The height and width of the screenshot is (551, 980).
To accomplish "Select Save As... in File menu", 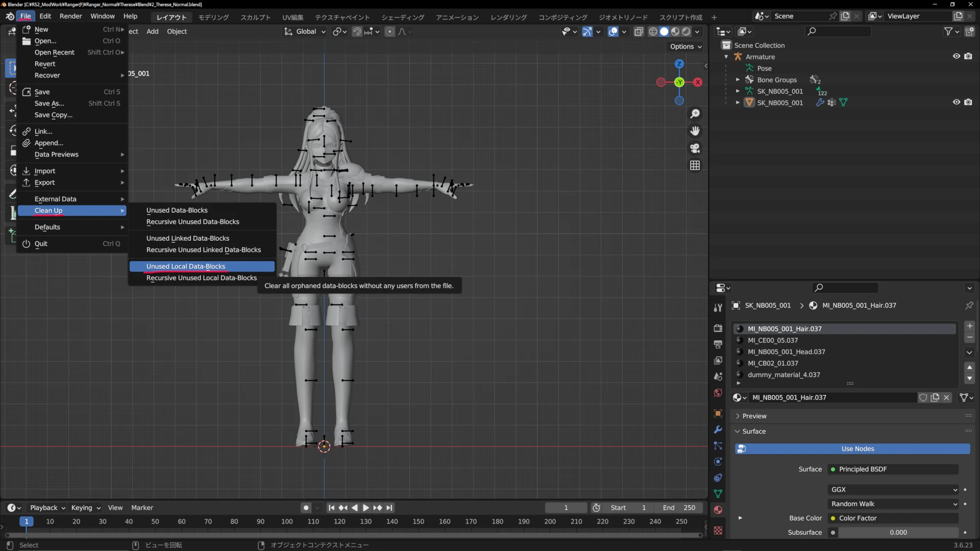I will pos(72,104).
